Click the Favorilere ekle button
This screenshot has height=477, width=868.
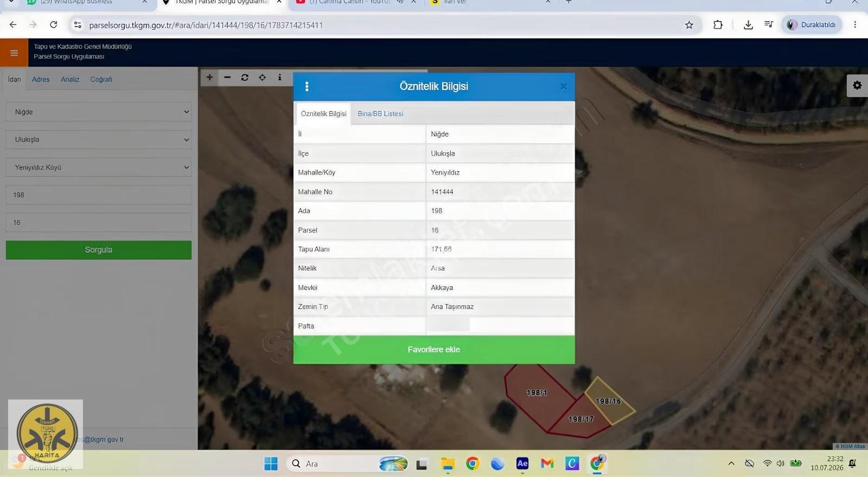tap(434, 350)
